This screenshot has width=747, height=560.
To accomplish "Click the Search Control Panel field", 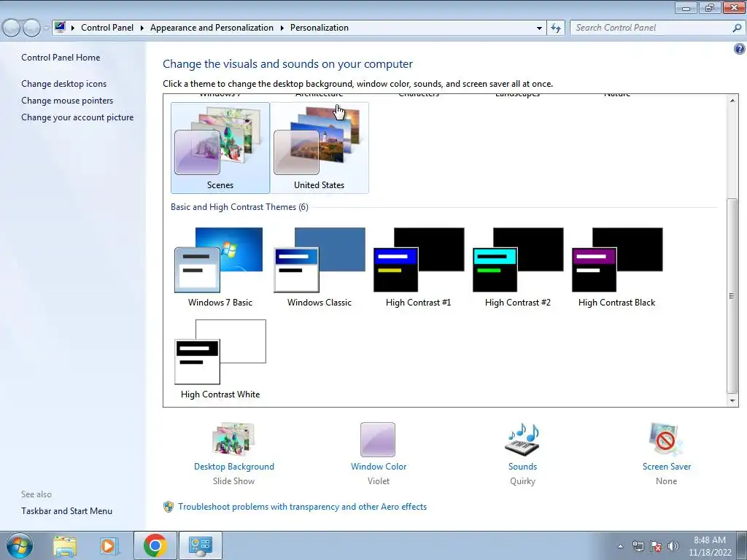I will 651,28.
